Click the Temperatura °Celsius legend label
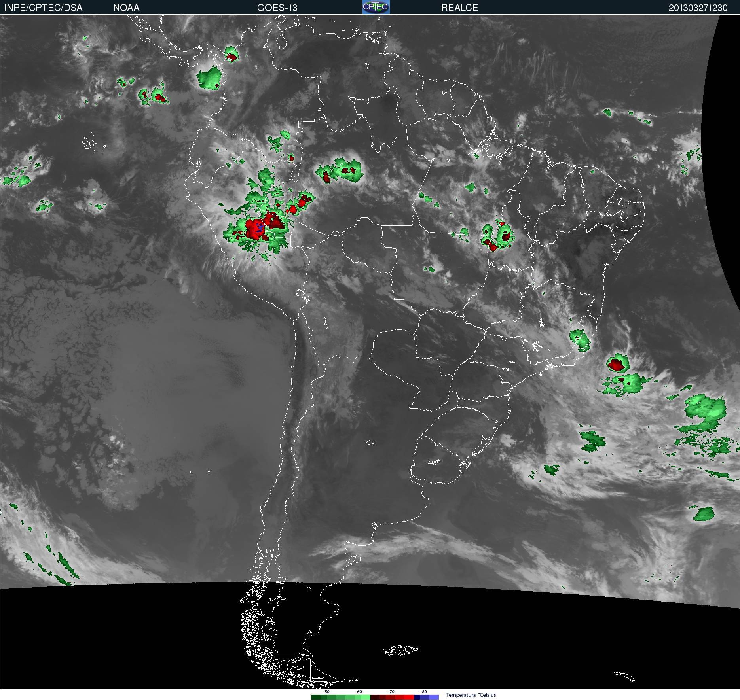Viewport: 740px width, 700px height. 471,695
